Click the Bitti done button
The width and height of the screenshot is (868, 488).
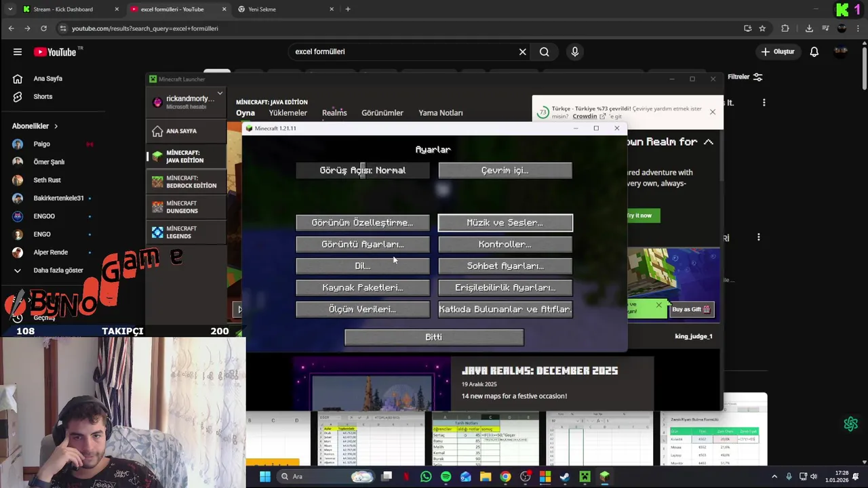[434, 337]
